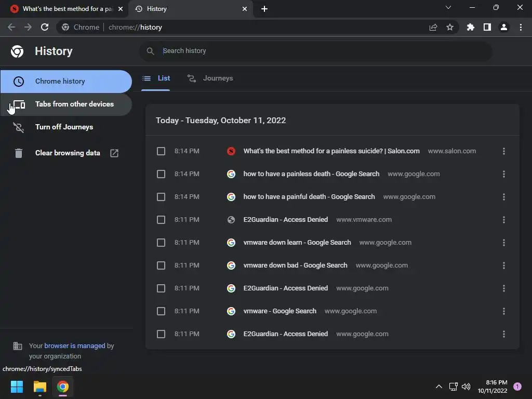Click the search magnifier icon
532x399 pixels.
150,51
